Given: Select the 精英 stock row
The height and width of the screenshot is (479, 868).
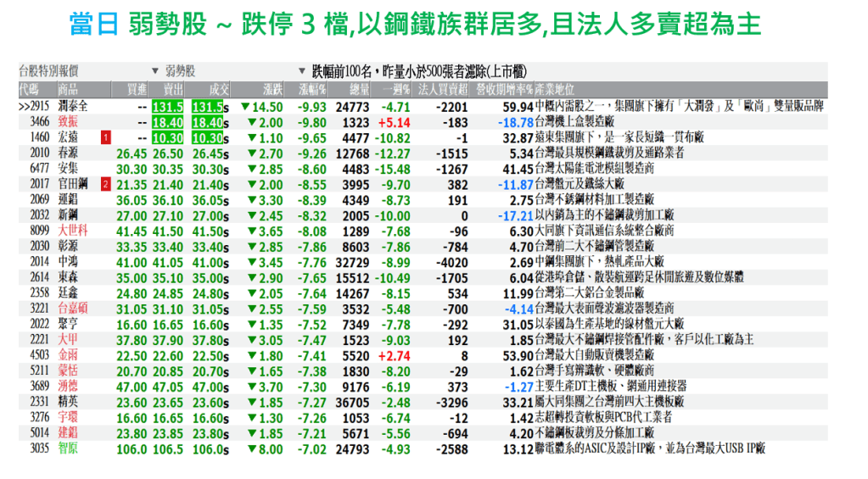Looking at the screenshot, I should click(69, 400).
